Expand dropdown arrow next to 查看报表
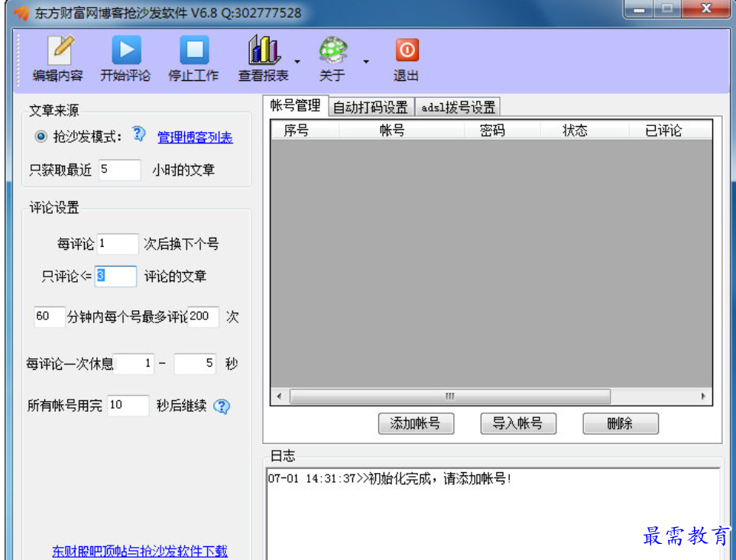The image size is (736, 560). (297, 61)
